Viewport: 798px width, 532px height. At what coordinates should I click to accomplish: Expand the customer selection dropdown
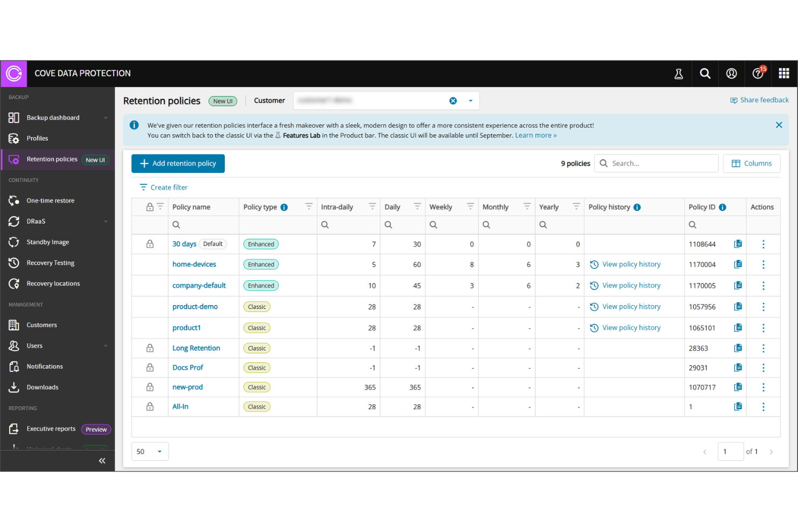(x=470, y=100)
